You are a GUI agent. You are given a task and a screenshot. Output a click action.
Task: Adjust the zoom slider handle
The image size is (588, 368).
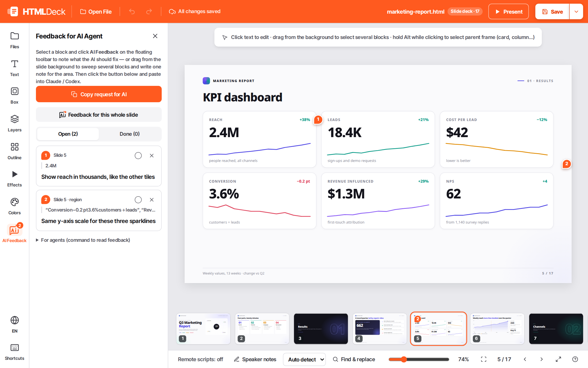[x=404, y=359]
